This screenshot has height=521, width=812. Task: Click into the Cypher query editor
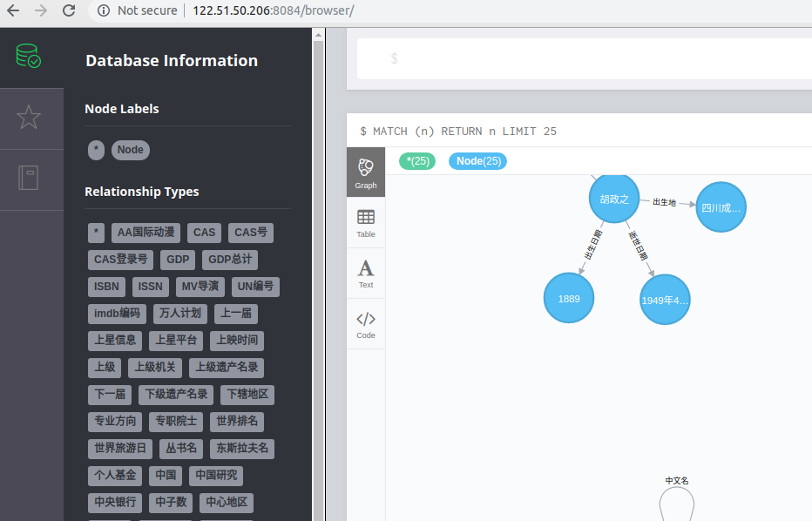point(584,58)
